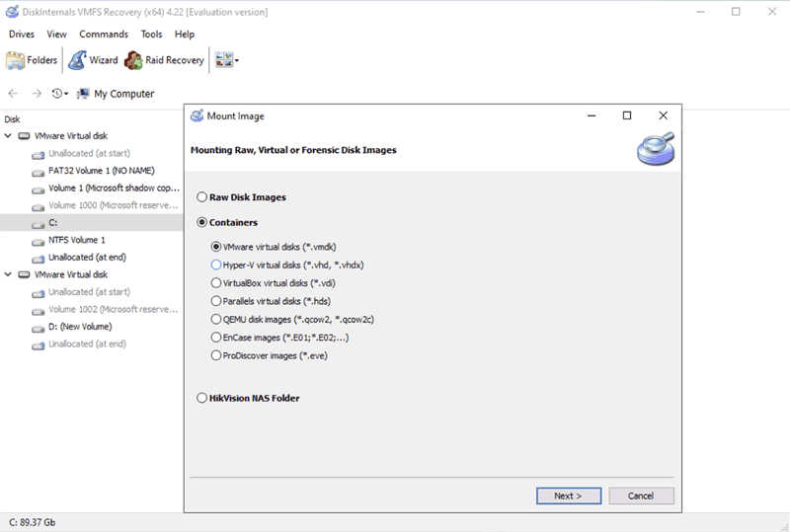Click Next in Mount Image dialog
The width and height of the screenshot is (790, 532).
click(569, 495)
